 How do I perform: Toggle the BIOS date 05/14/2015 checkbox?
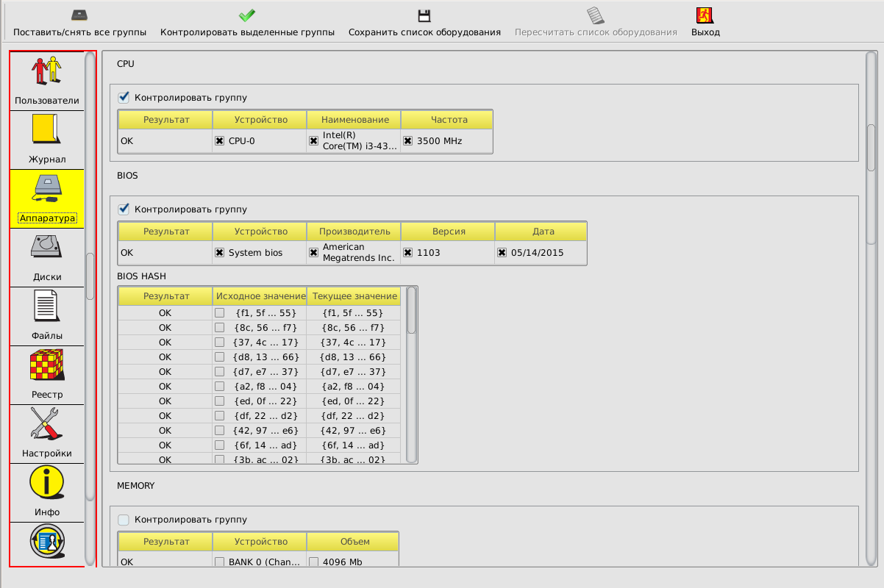(x=502, y=252)
